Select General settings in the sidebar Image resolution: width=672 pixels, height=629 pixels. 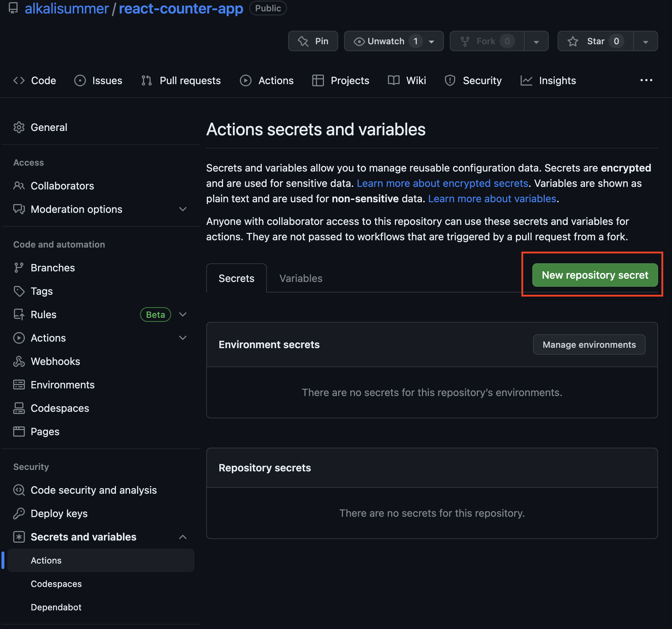[101, 127]
